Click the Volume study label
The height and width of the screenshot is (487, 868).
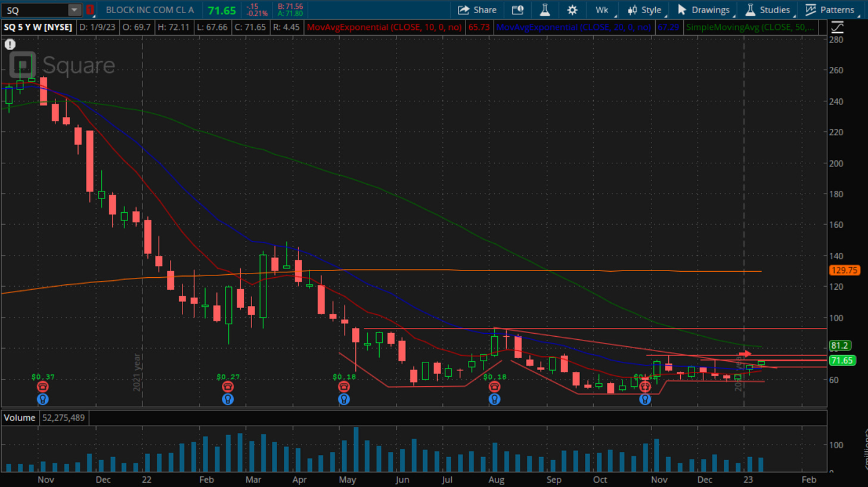click(20, 418)
